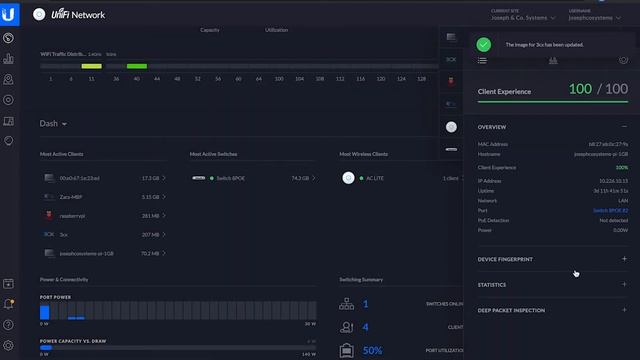Collapse the Overview section
This screenshot has height=360, width=640.
(x=624, y=127)
